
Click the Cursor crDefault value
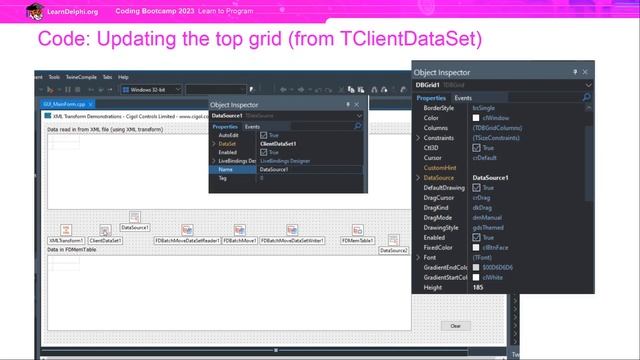pyautogui.click(x=484, y=158)
